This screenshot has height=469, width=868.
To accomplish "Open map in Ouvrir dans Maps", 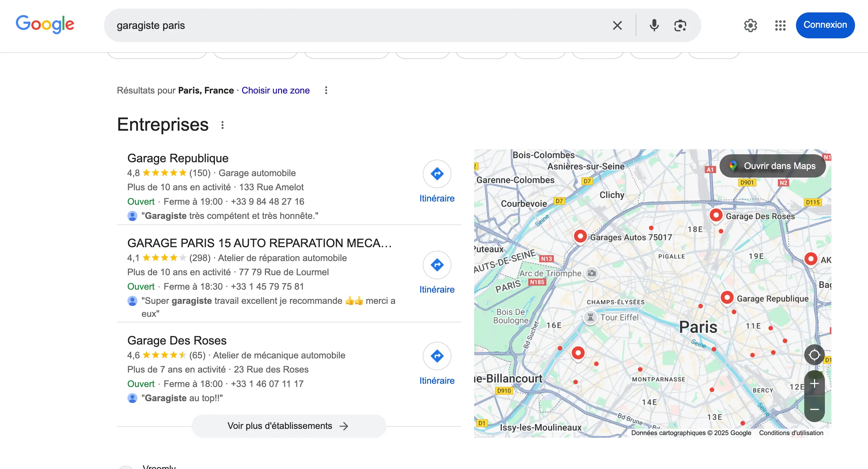I will [x=773, y=166].
